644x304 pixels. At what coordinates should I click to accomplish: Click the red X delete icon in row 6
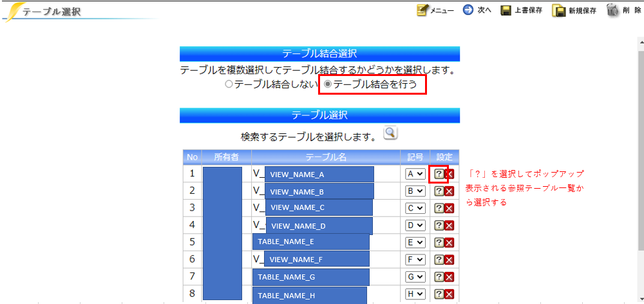[x=450, y=260]
